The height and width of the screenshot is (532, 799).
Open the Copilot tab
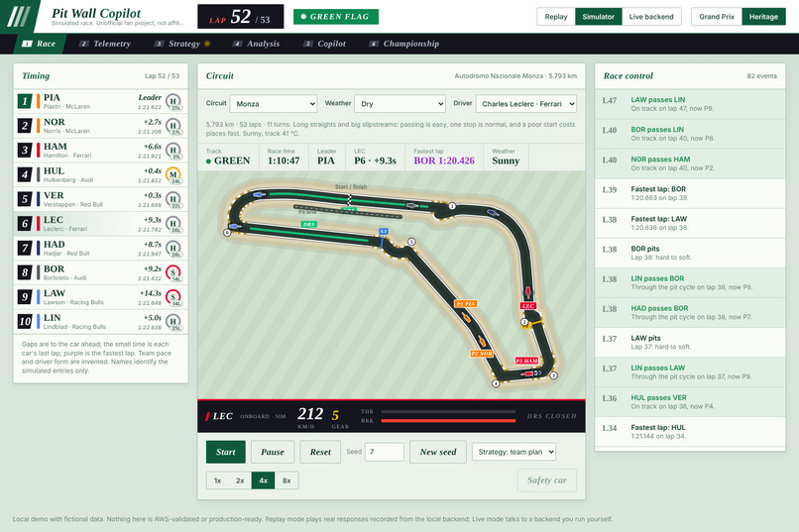tap(324, 44)
